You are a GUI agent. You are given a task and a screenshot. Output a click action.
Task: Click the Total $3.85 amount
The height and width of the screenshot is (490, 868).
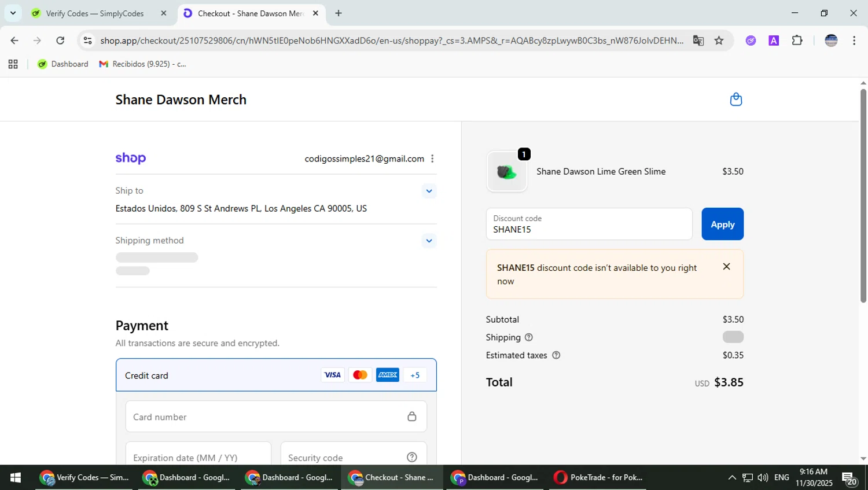[729, 382]
